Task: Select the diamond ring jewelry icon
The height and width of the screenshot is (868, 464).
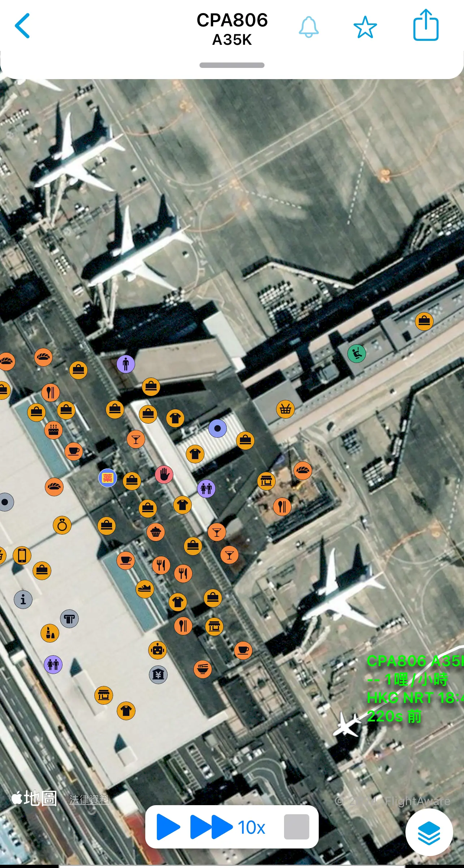Action: coord(62,525)
